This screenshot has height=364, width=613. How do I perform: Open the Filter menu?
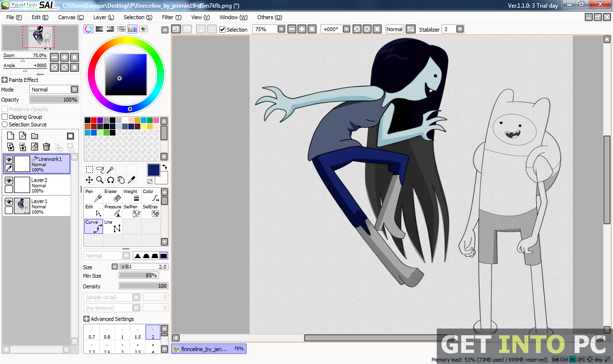click(x=171, y=17)
